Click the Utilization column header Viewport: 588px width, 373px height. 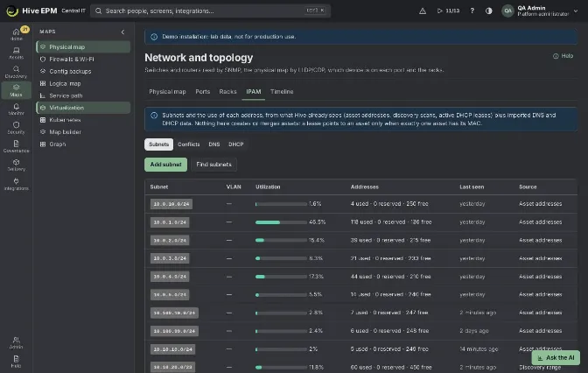coord(268,186)
